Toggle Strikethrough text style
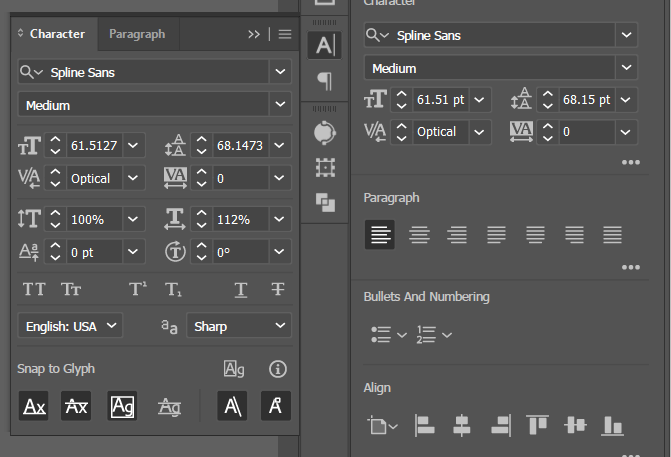The width and height of the screenshot is (671, 457). (278, 289)
